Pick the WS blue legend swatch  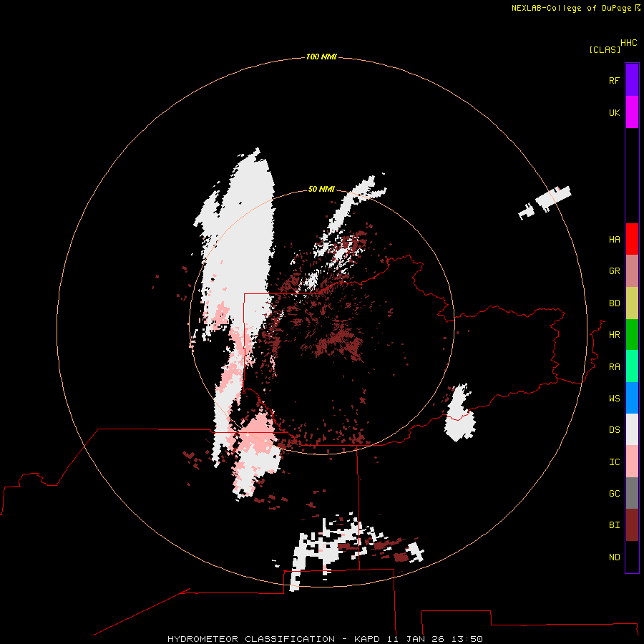[632, 398]
